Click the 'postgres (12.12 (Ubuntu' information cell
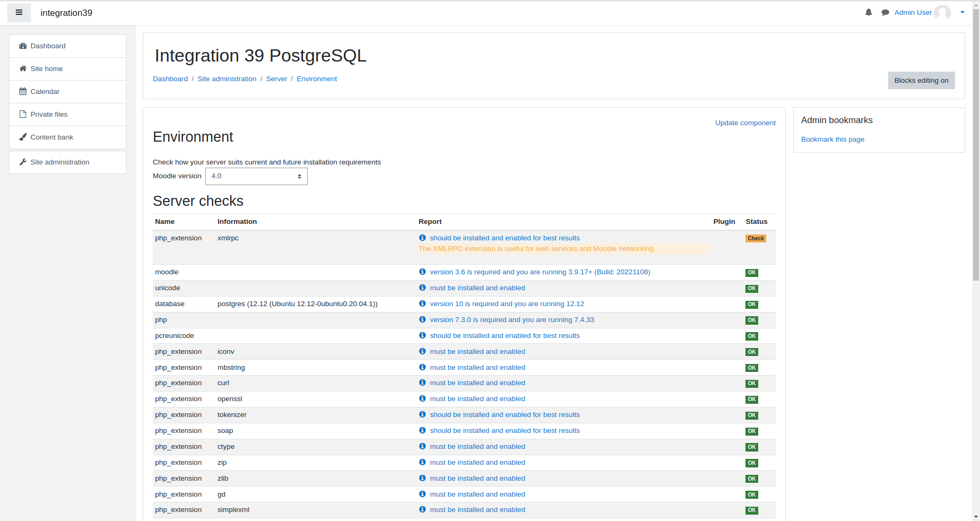The height and width of the screenshot is (521, 980). coord(298,304)
